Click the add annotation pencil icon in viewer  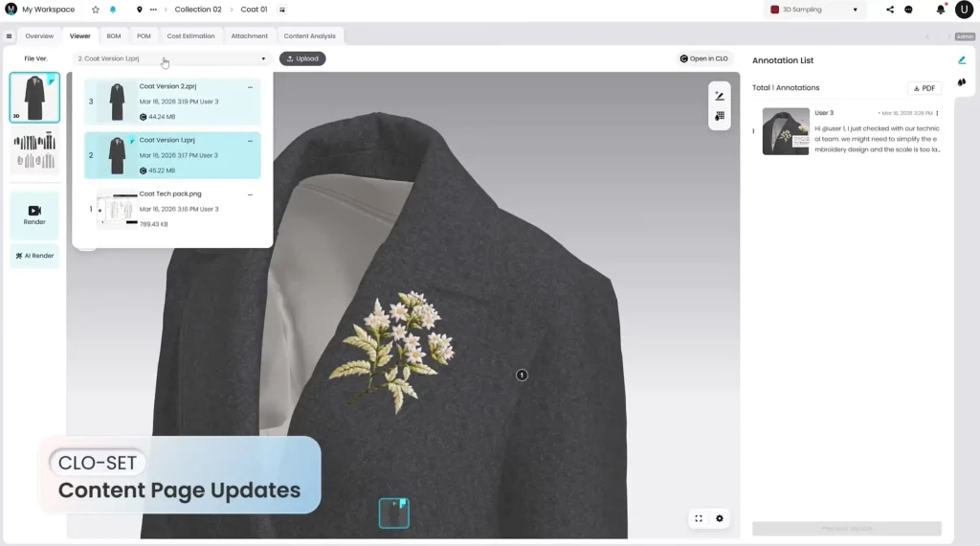pyautogui.click(x=720, y=96)
